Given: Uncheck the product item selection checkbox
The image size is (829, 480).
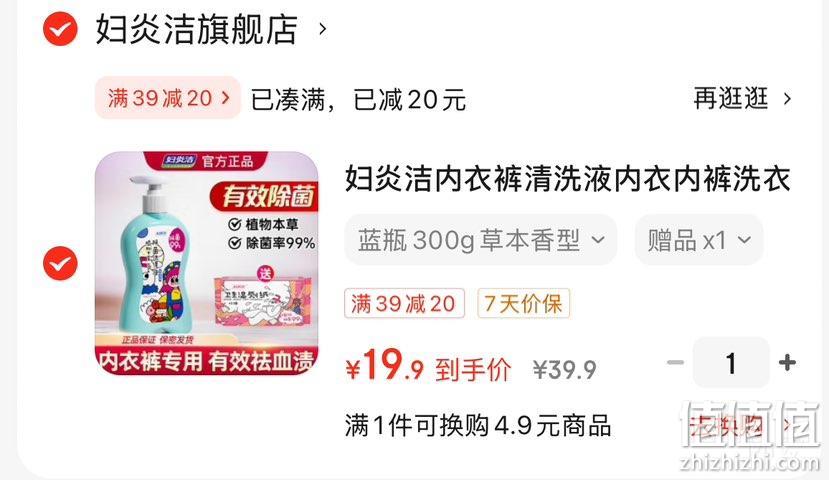Looking at the screenshot, I should (x=60, y=263).
